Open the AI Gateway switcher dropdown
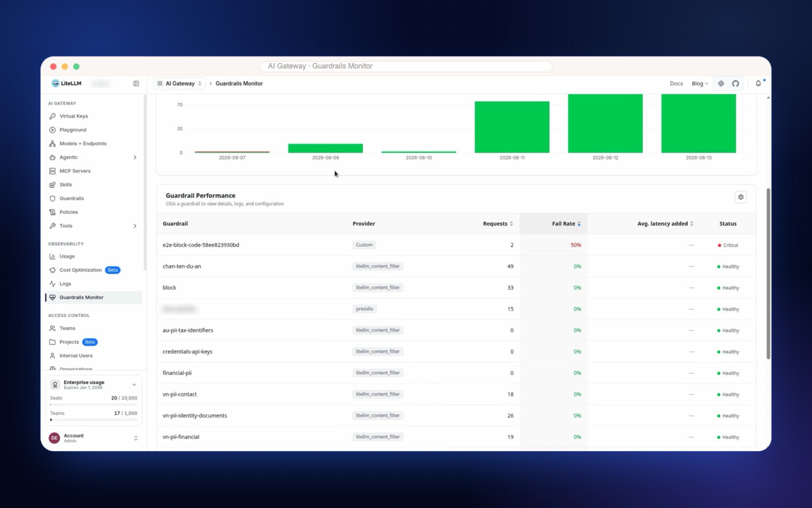The width and height of the screenshot is (812, 508). (x=180, y=83)
